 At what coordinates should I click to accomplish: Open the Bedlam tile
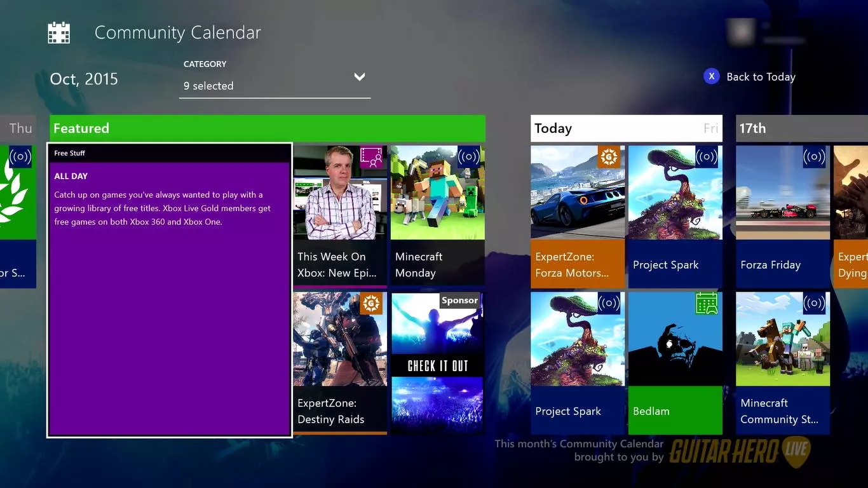675,363
